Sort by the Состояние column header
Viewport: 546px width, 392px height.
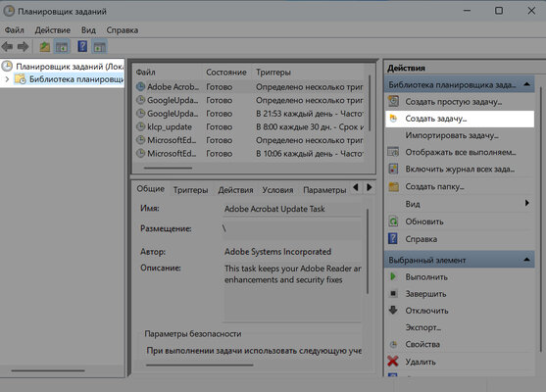click(x=226, y=73)
